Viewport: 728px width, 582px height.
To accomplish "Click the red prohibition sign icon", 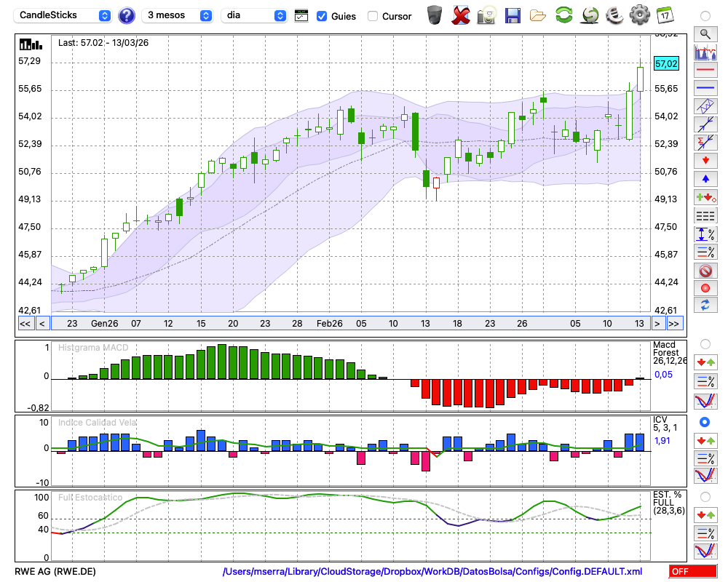I will coord(705,271).
